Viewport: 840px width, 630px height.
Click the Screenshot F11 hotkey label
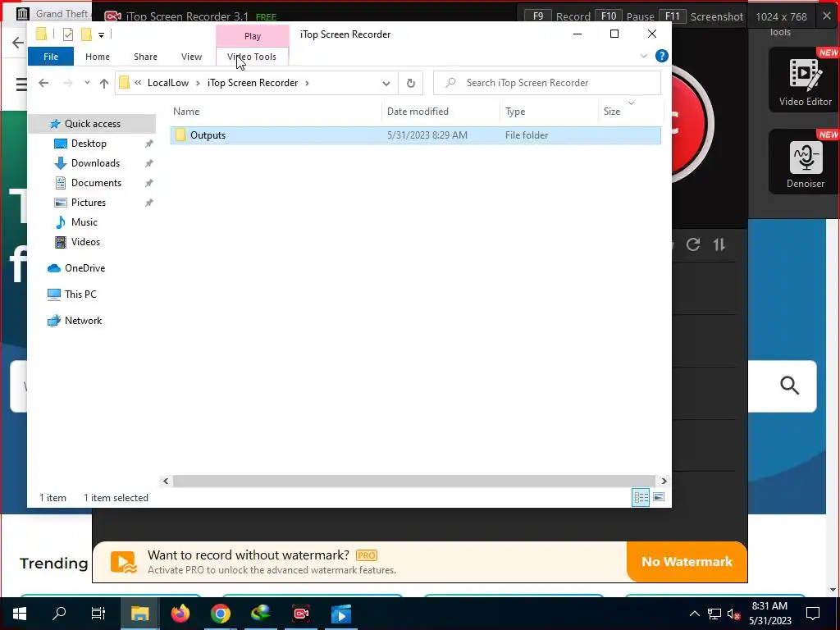pyautogui.click(x=701, y=16)
